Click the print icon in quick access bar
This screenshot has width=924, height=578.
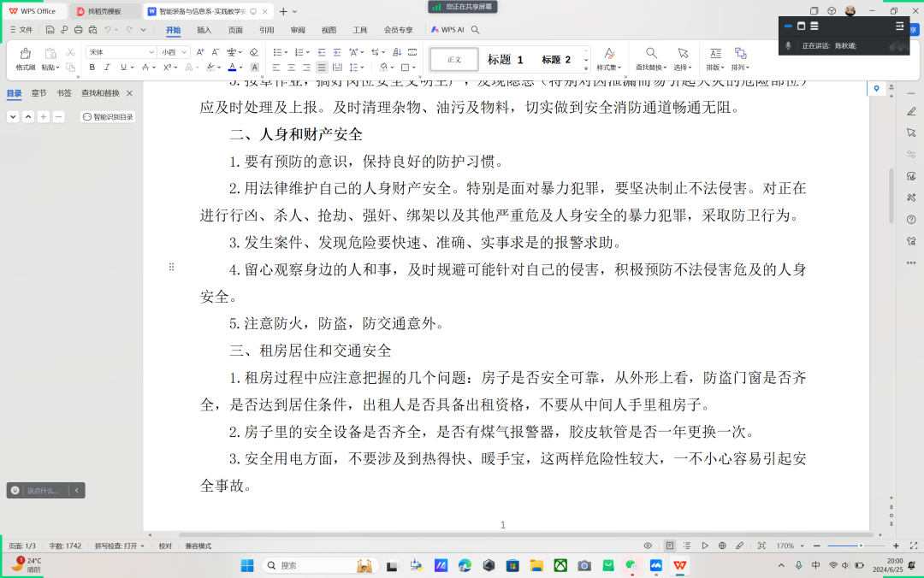79,30
